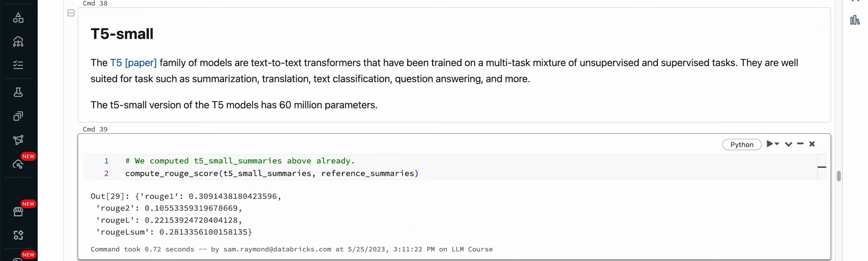Open the Data catalog sidebar icon
This screenshot has width=868, height=261.
coord(18,18)
